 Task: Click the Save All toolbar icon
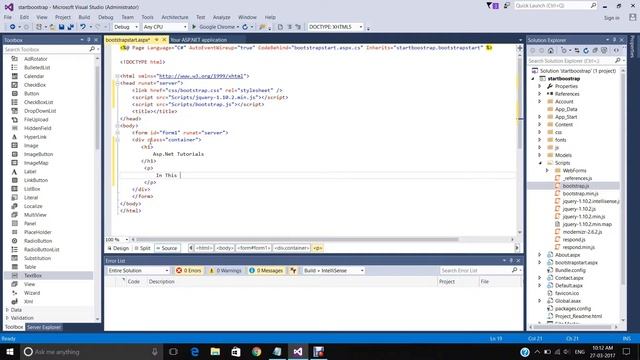[70, 27]
